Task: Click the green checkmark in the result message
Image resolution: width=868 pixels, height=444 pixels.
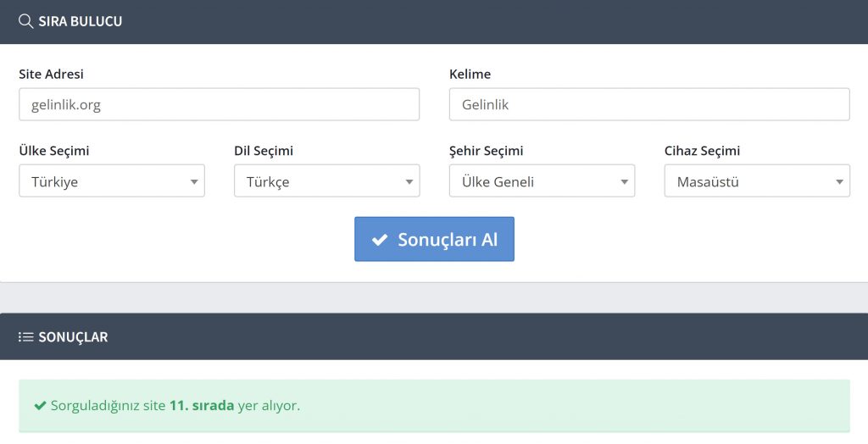Action: [40, 406]
